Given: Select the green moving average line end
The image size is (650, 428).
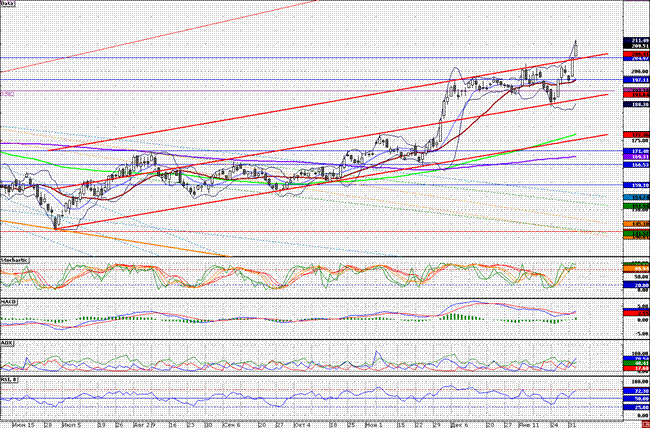Looking at the screenshot, I should [575, 134].
